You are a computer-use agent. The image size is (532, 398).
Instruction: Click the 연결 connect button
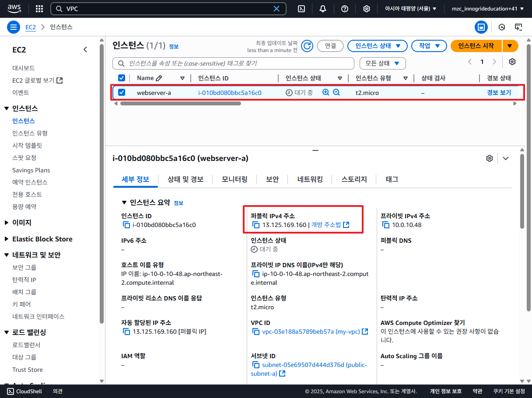(x=330, y=46)
